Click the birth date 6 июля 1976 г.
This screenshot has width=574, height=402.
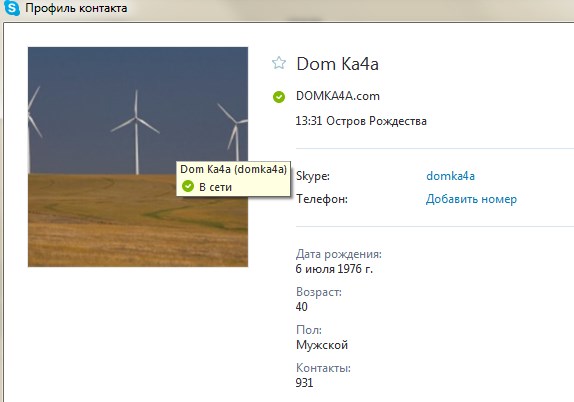click(x=334, y=269)
